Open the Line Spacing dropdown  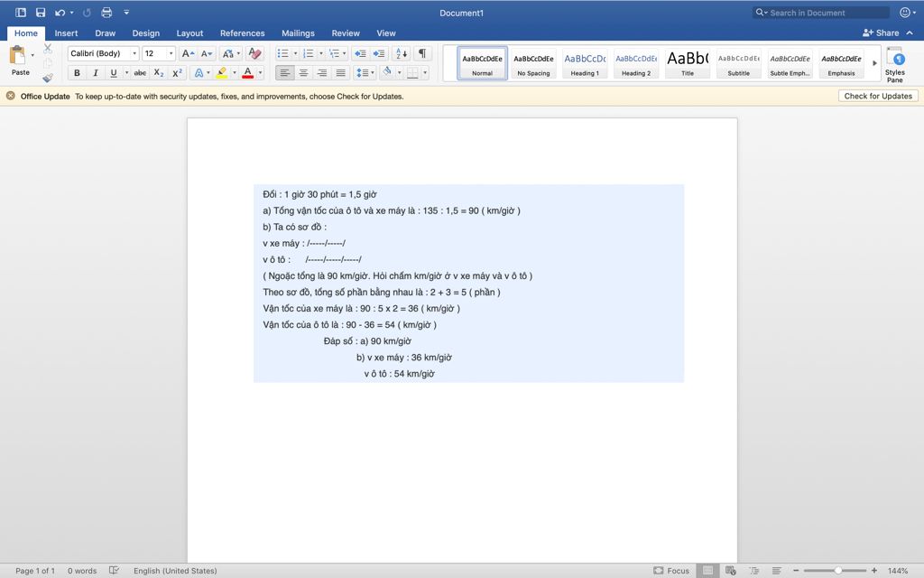click(365, 73)
